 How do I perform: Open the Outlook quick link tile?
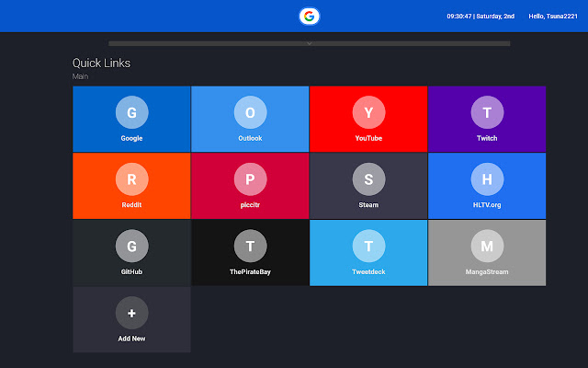[250, 119]
